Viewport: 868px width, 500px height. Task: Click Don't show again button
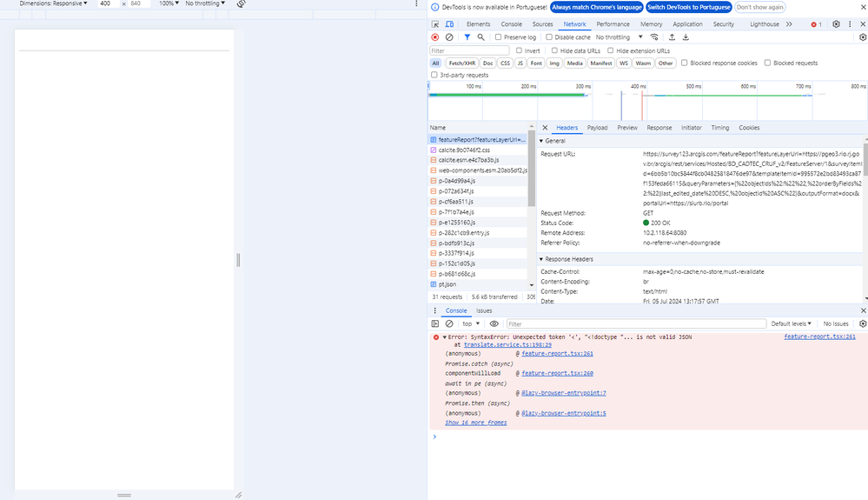click(x=760, y=7)
